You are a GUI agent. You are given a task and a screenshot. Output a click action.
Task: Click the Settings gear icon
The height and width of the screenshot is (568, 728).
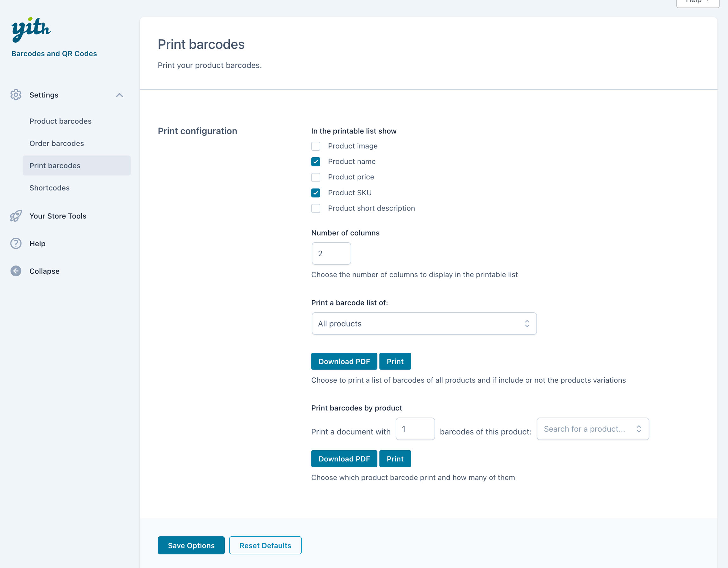tap(16, 95)
